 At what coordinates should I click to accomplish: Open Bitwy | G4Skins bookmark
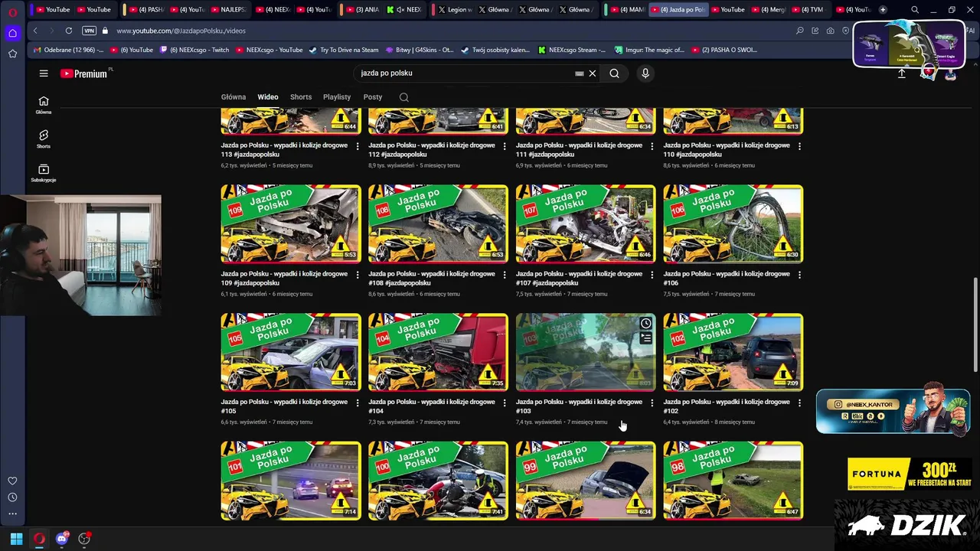pyautogui.click(x=420, y=50)
